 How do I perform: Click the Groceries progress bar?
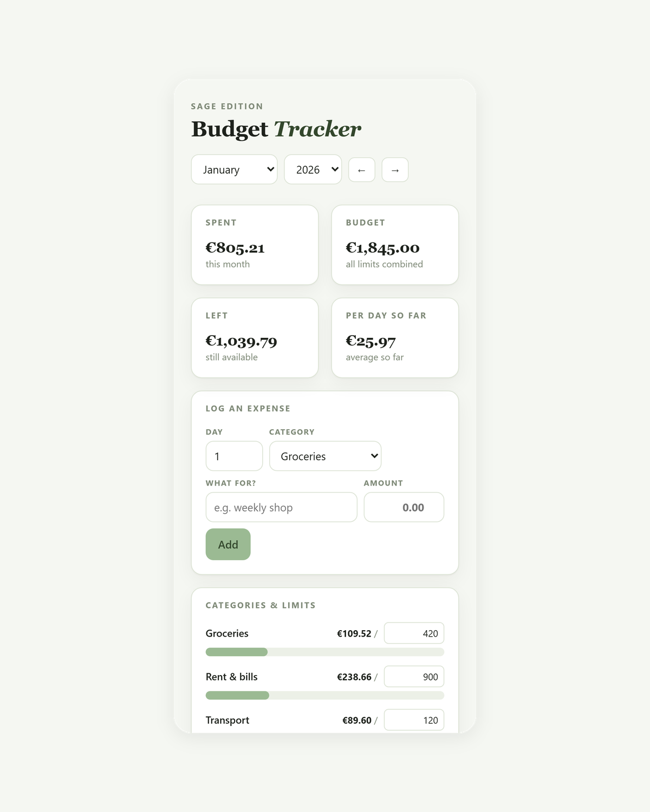point(325,652)
